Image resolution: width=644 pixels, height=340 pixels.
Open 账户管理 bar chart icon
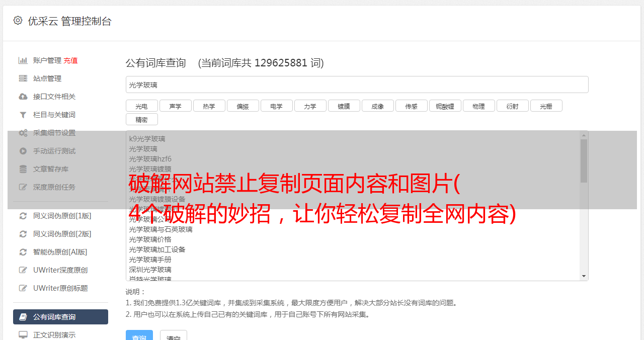pyautogui.click(x=23, y=60)
